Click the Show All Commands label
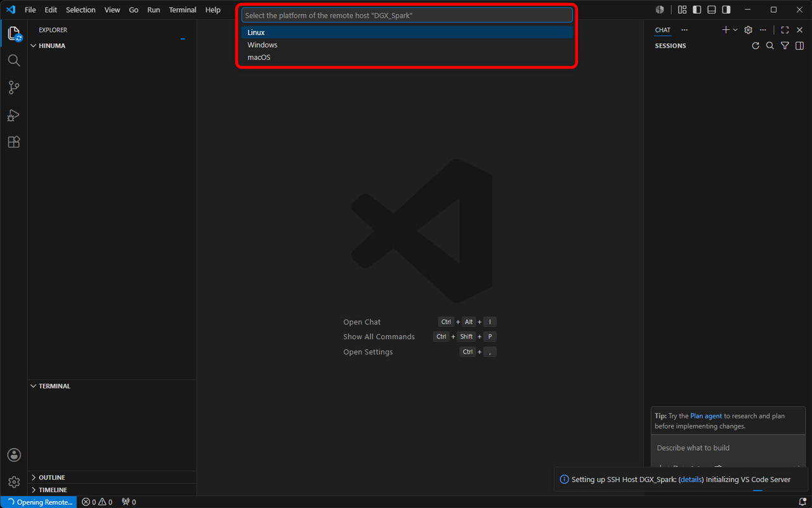The height and width of the screenshot is (508, 812). coord(379,337)
